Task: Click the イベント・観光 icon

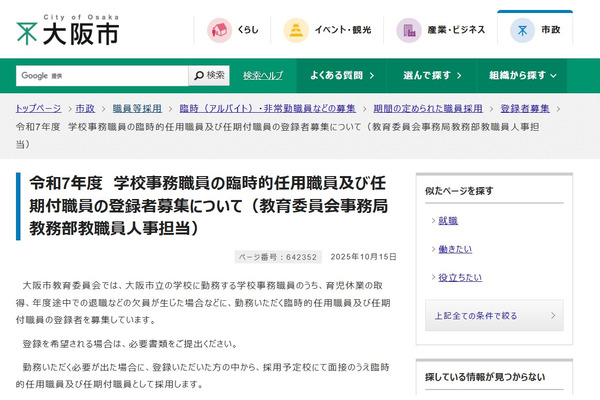Action: pyautogui.click(x=296, y=30)
